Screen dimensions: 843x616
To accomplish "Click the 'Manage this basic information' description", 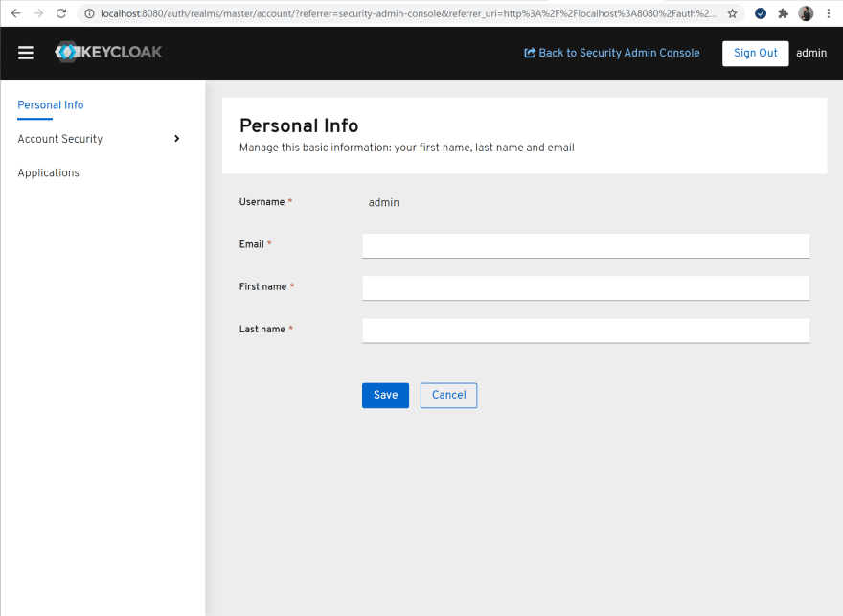I will 407,148.
